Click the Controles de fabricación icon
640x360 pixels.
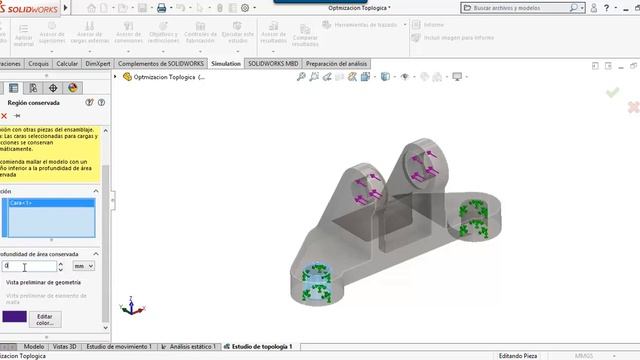pyautogui.click(x=200, y=26)
